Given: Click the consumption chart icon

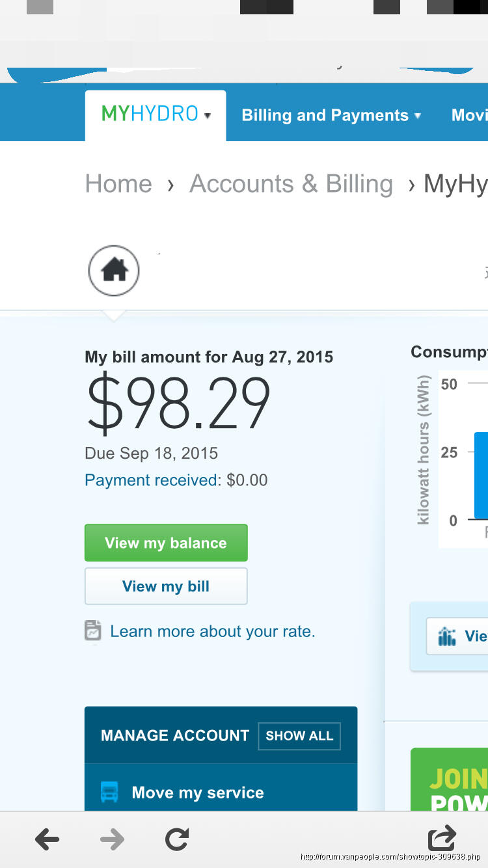Looking at the screenshot, I should pyautogui.click(x=447, y=636).
